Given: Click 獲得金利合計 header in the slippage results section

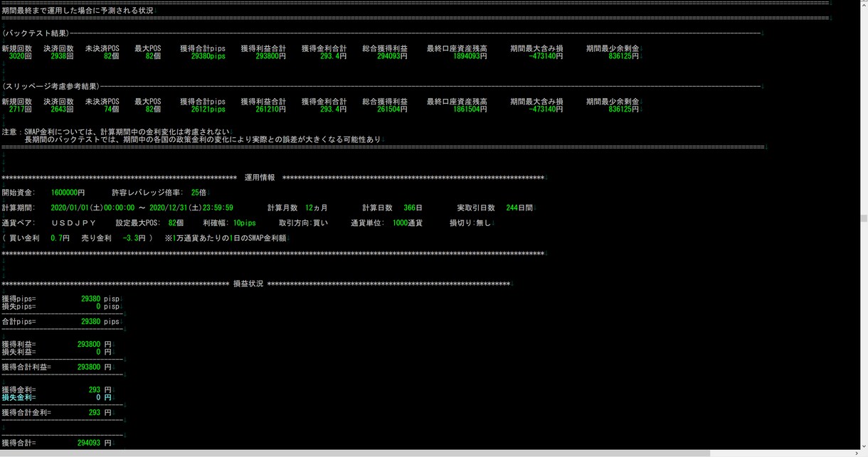Looking at the screenshot, I should click(x=324, y=102).
